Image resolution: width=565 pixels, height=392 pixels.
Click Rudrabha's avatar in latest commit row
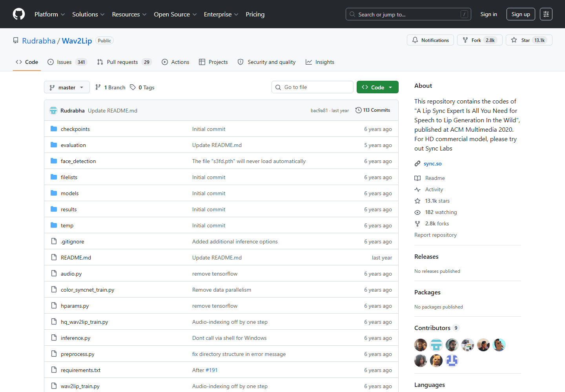tap(53, 111)
